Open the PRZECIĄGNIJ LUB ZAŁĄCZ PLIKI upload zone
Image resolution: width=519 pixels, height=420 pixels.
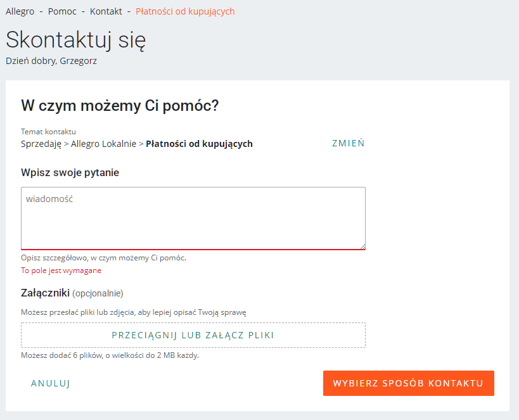point(193,335)
